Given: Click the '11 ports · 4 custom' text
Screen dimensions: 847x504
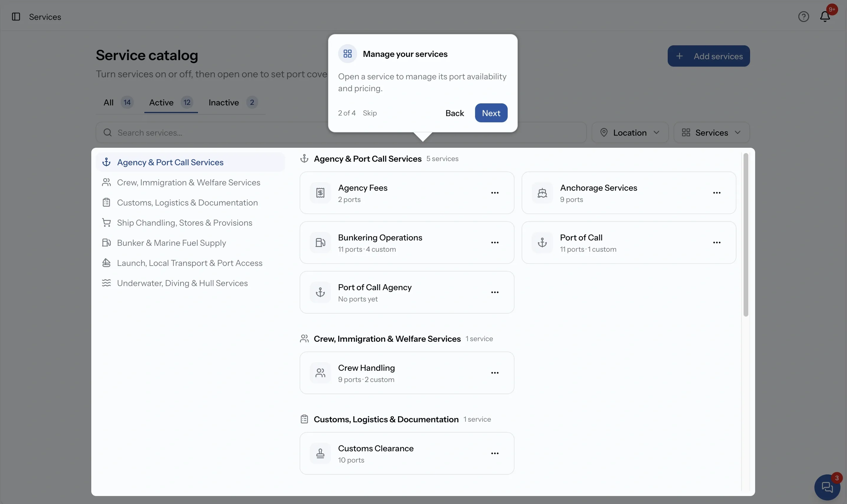Looking at the screenshot, I should point(367,249).
